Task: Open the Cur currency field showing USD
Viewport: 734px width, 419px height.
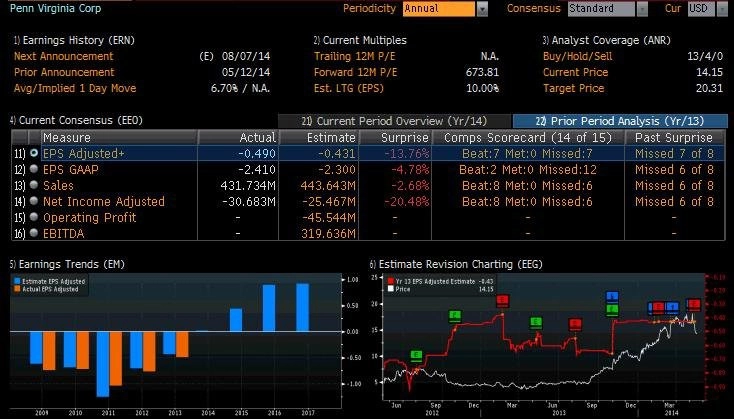Action: [x=701, y=8]
